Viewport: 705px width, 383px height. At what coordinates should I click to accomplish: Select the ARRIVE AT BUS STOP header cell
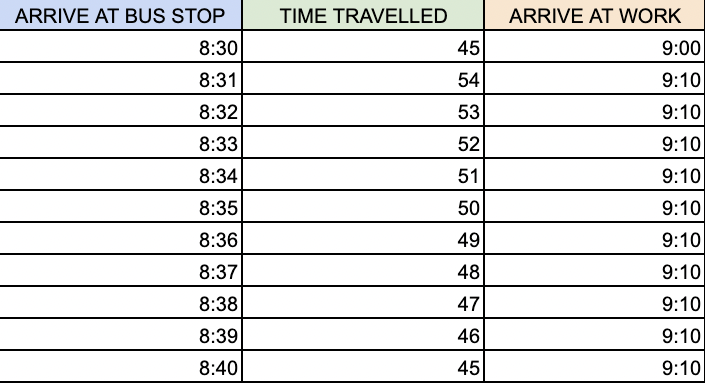tap(120, 15)
